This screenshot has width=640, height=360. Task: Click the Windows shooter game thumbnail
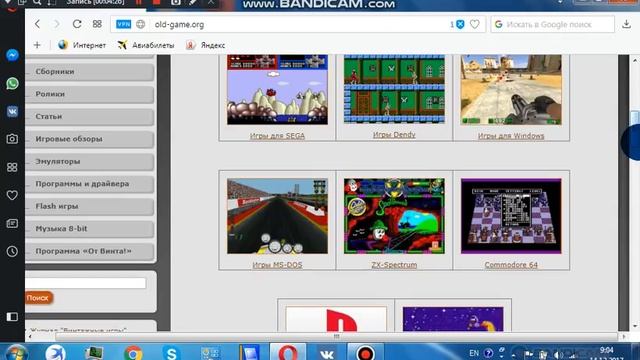click(511, 89)
